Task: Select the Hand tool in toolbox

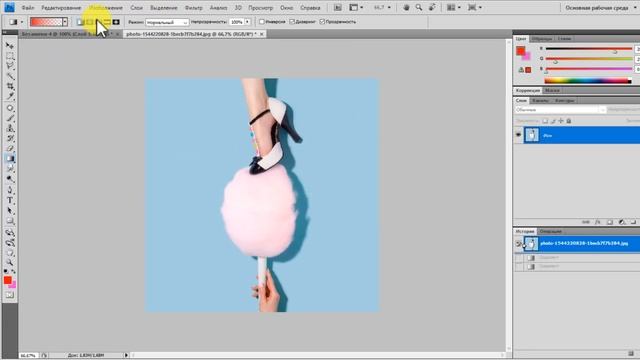Action: point(10,253)
